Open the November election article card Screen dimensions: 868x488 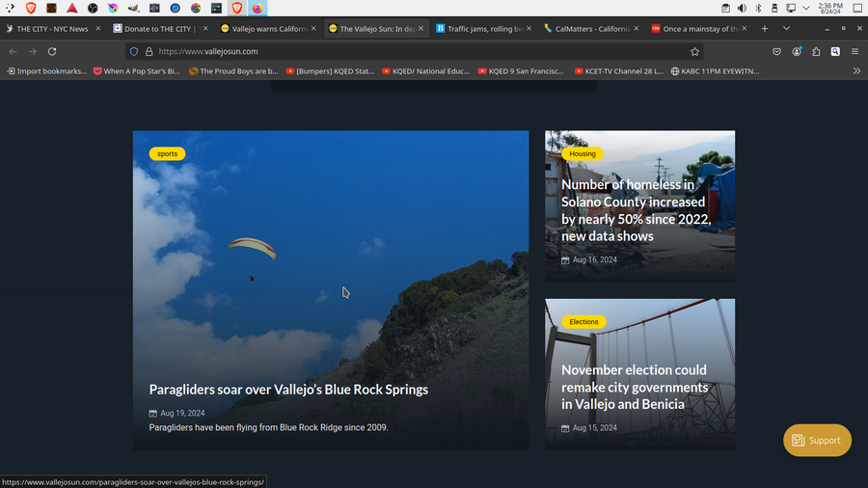click(x=635, y=387)
